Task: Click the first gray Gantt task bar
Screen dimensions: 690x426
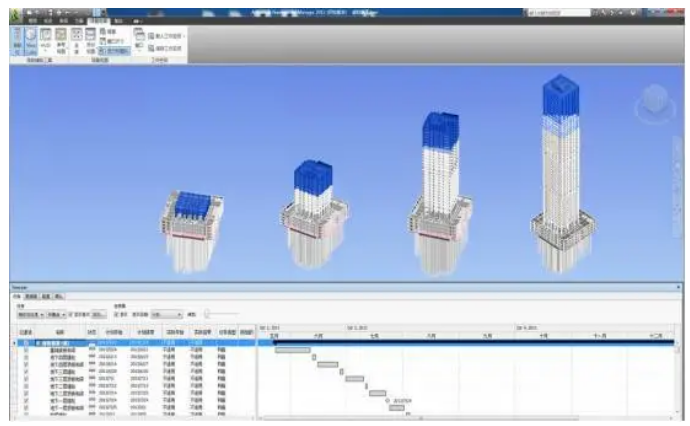Action: point(293,350)
